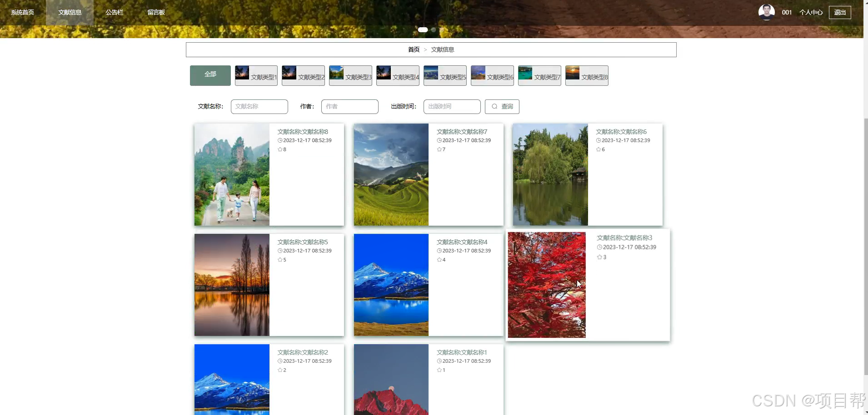Click title 文献名称:文献名称4
The width and height of the screenshot is (868, 415).
(x=462, y=242)
